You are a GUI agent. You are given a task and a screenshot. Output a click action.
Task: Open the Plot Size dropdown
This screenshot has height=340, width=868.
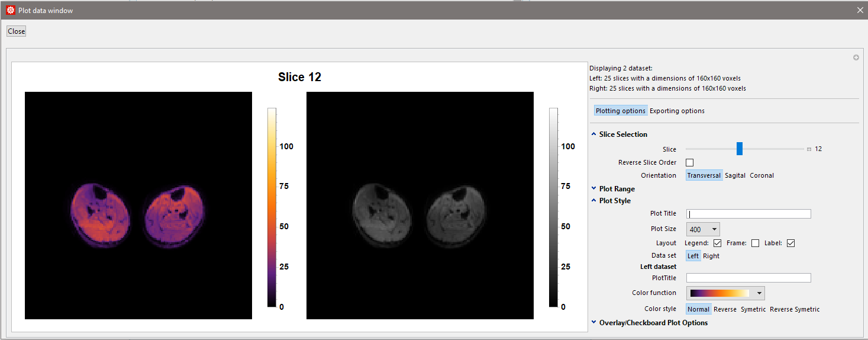[703, 229]
